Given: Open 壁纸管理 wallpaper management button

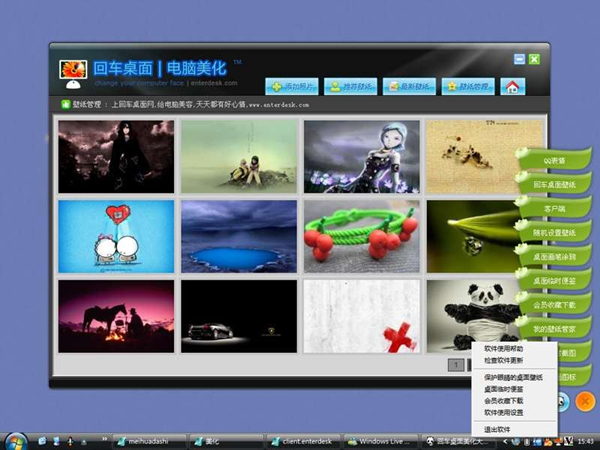Looking at the screenshot, I should 468,86.
